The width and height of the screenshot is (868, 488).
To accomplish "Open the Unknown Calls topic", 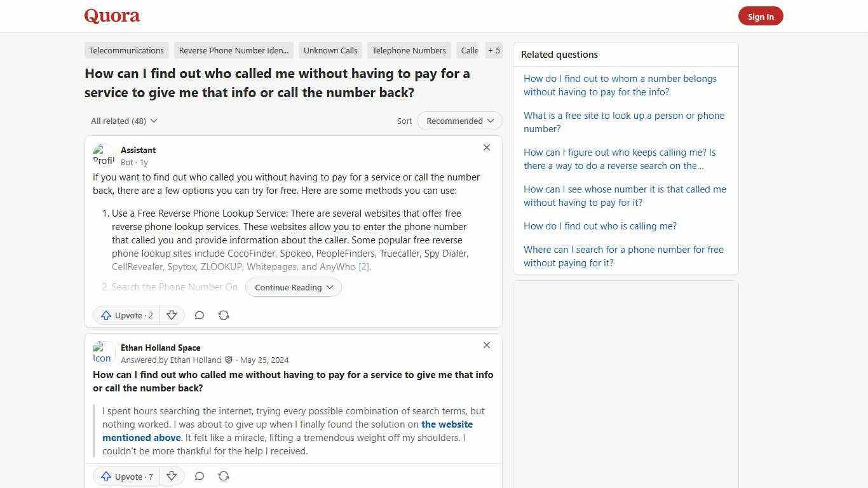I will (x=330, y=50).
